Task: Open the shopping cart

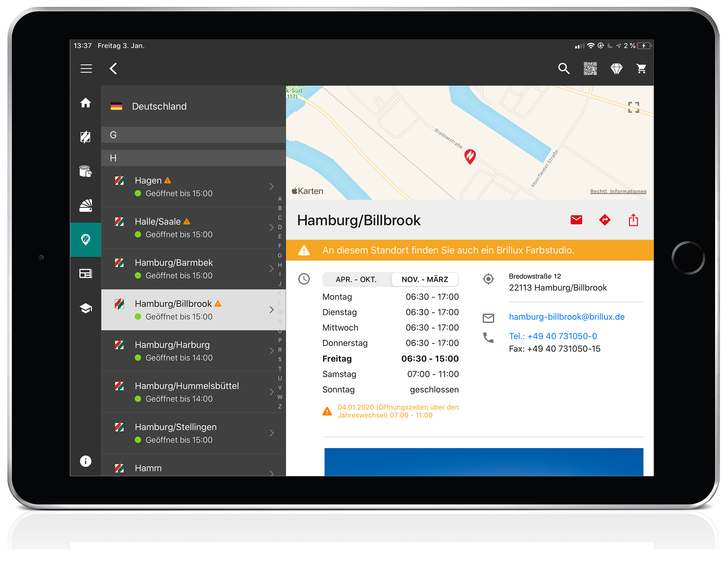Action: (641, 68)
